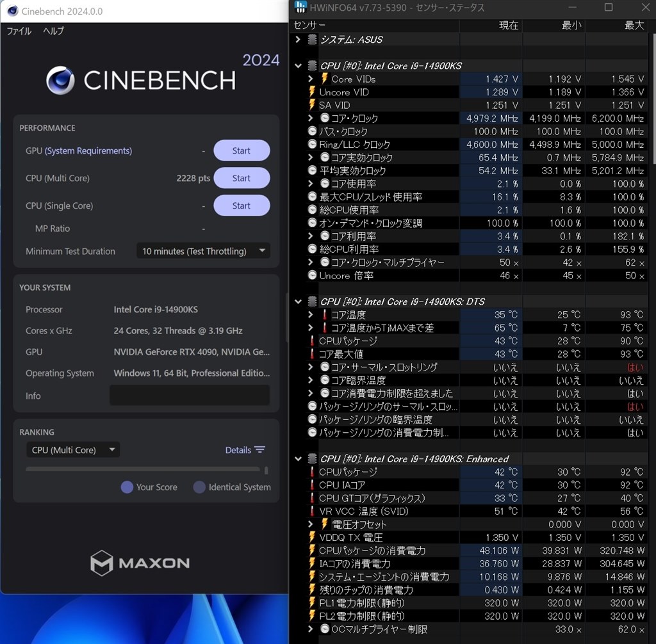Open the ファイル menu in Cinebench
Screen dimensions: 656x644
[x=18, y=31]
